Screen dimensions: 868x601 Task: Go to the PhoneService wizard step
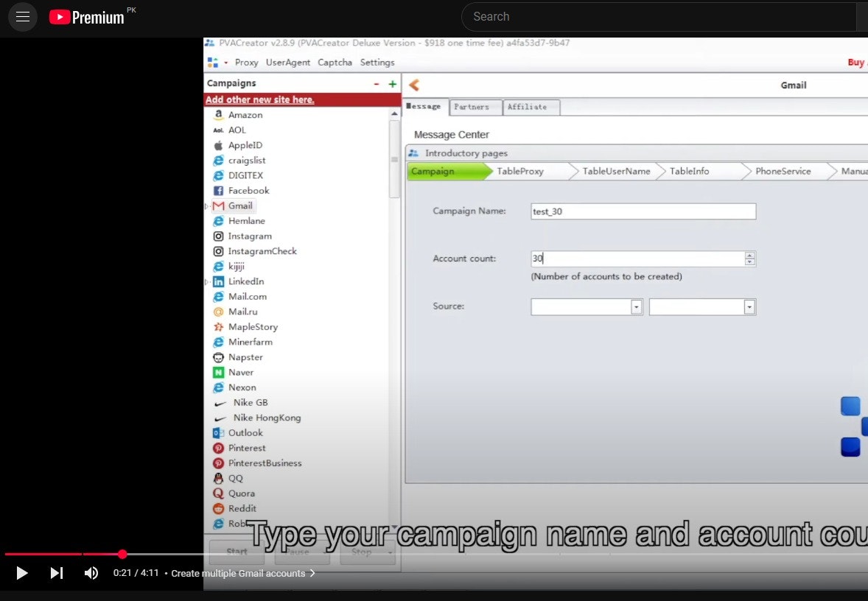(x=783, y=172)
